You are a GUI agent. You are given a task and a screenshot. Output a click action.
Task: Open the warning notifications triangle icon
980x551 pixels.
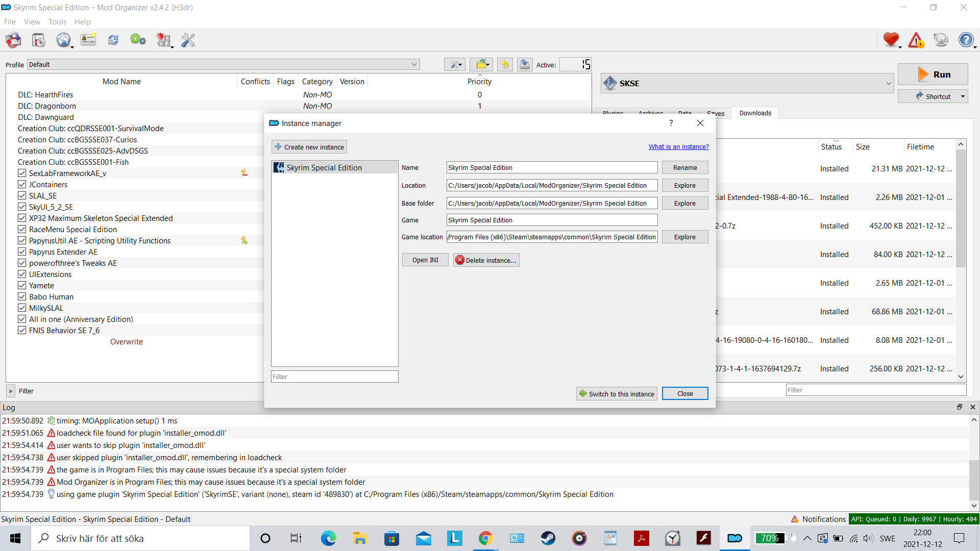coord(916,40)
